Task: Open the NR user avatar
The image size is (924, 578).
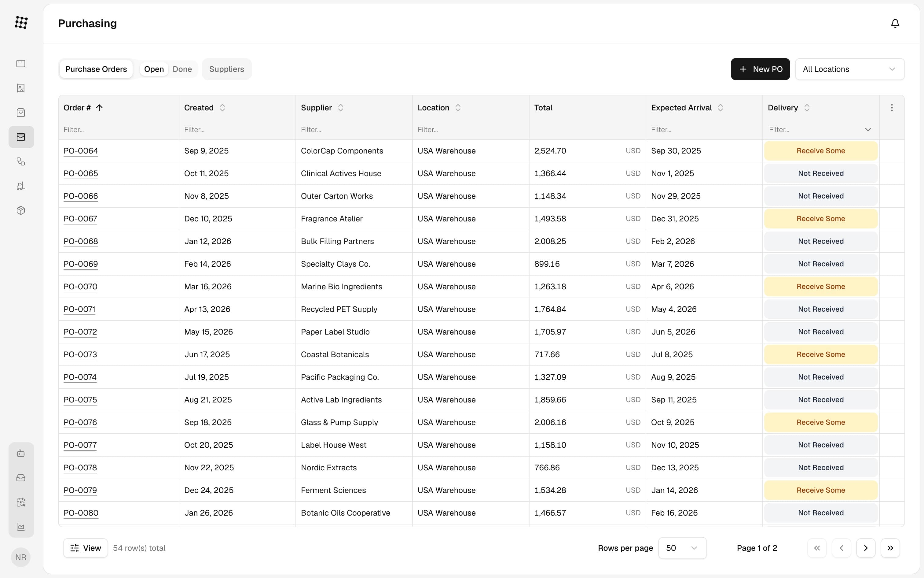Action: pos(21,557)
